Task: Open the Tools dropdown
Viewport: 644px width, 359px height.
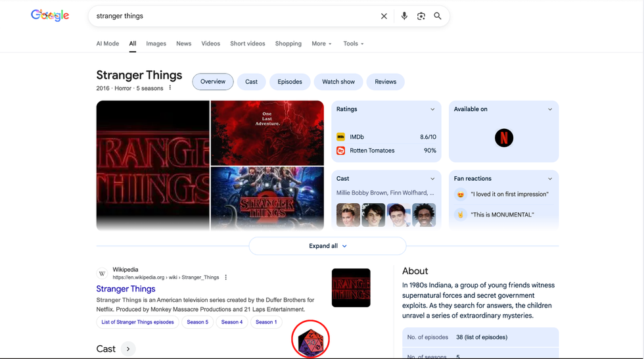Action: pos(353,44)
